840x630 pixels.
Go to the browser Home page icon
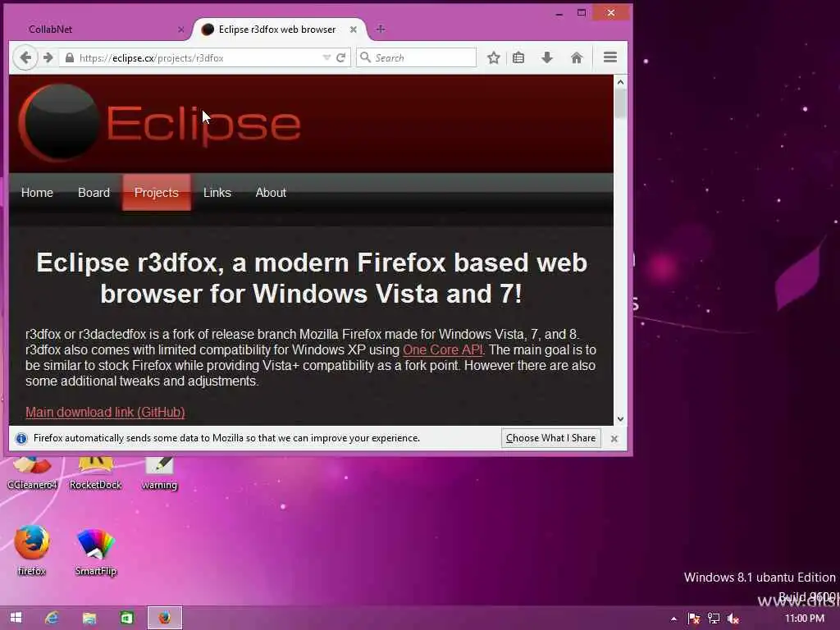[x=577, y=57]
